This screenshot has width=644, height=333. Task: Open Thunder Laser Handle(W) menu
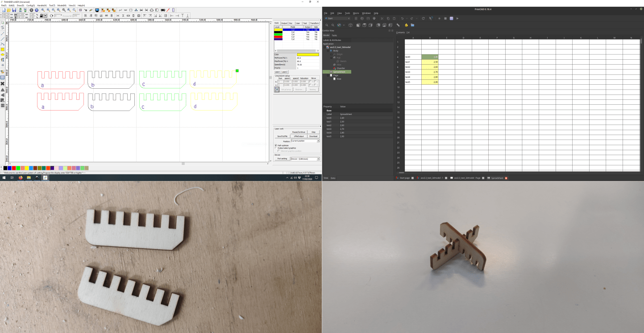point(42,5)
